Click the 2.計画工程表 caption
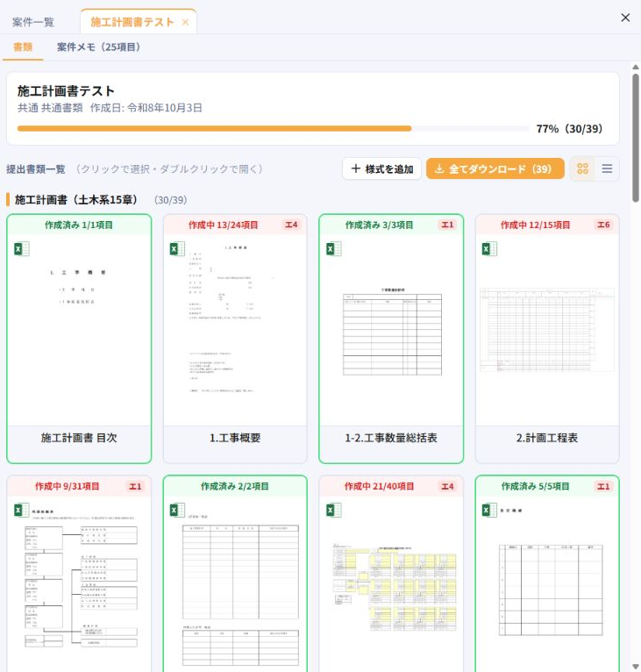This screenshot has width=641, height=672. point(547,438)
